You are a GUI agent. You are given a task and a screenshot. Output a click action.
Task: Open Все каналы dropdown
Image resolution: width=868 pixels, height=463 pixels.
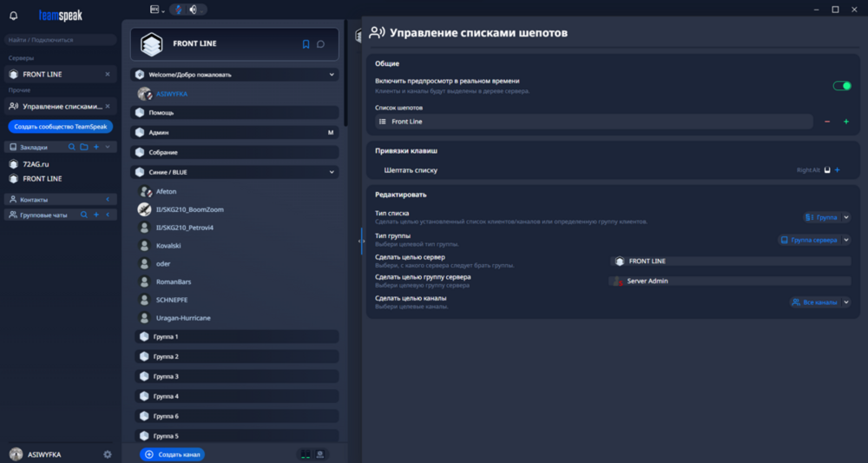[x=820, y=302]
